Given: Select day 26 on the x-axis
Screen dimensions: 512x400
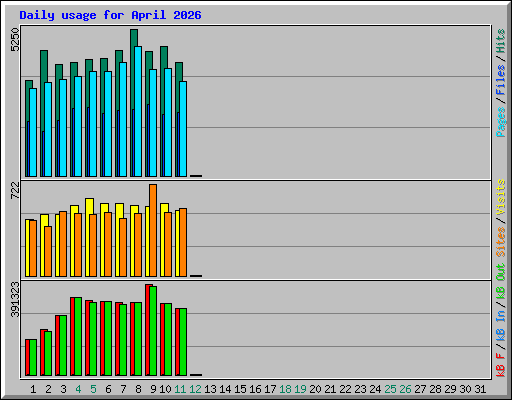Looking at the screenshot, I should pos(405,389).
